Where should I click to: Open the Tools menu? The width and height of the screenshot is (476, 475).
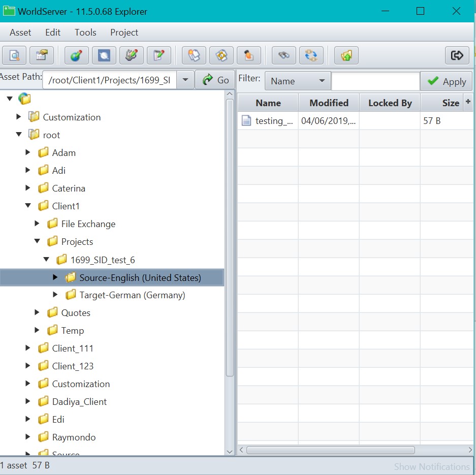(85, 32)
